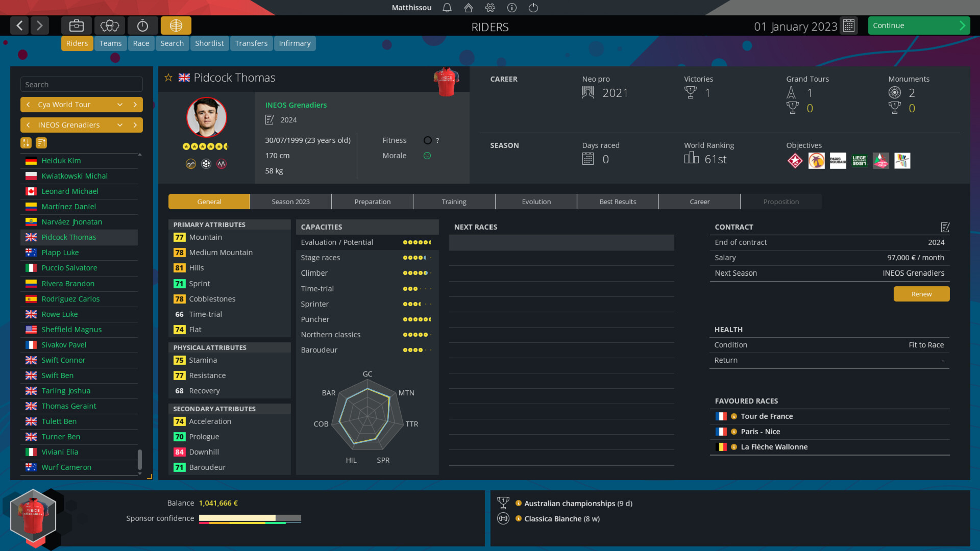Click the road cycling specialty icon
Screen dimensions: 980x551
click(191, 163)
